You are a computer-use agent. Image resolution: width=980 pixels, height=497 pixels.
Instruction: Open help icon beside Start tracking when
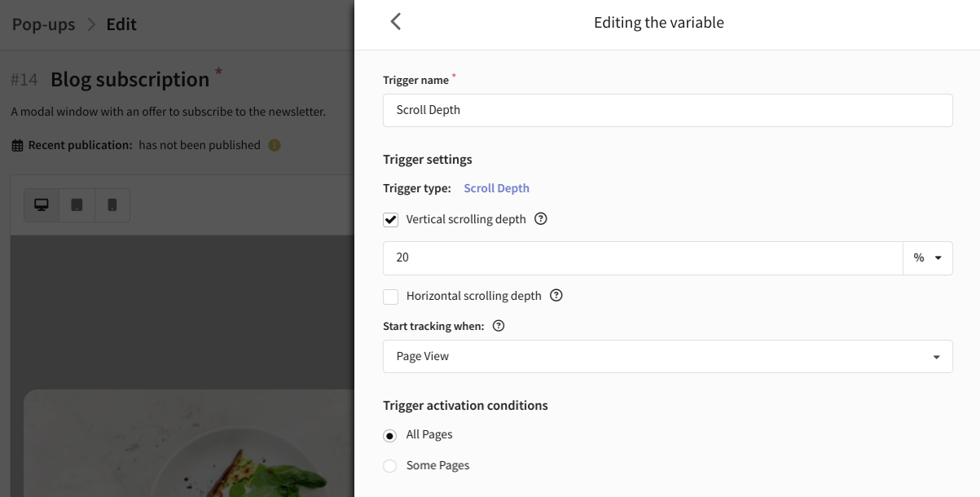coord(499,326)
